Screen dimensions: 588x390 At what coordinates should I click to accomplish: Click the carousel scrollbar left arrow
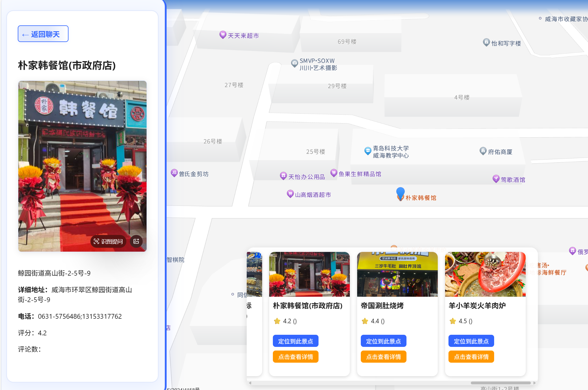click(250, 383)
